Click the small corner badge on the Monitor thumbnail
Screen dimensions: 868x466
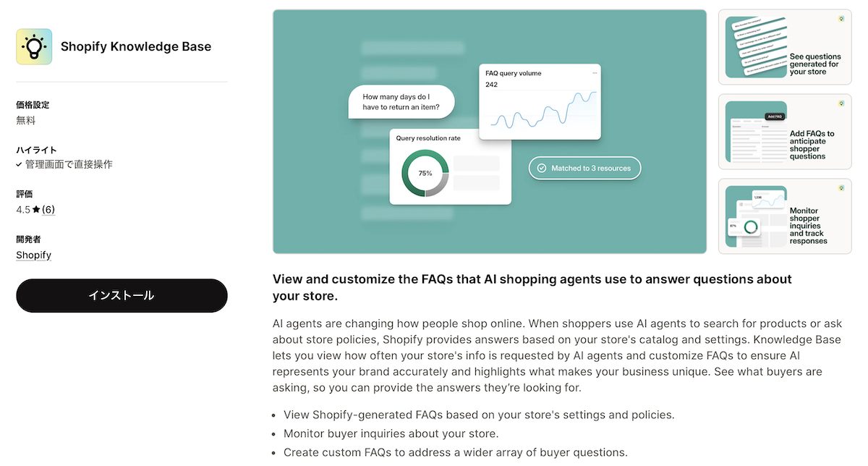pyautogui.click(x=841, y=189)
